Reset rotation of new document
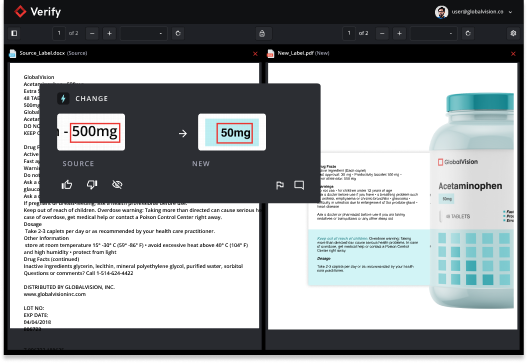528x363 pixels. tap(468, 33)
